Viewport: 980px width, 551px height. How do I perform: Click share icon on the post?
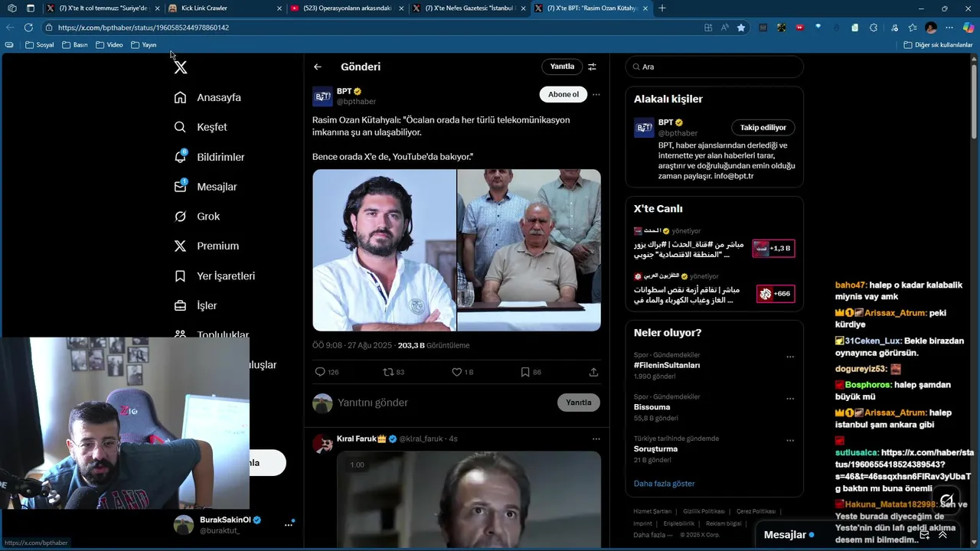click(x=593, y=372)
